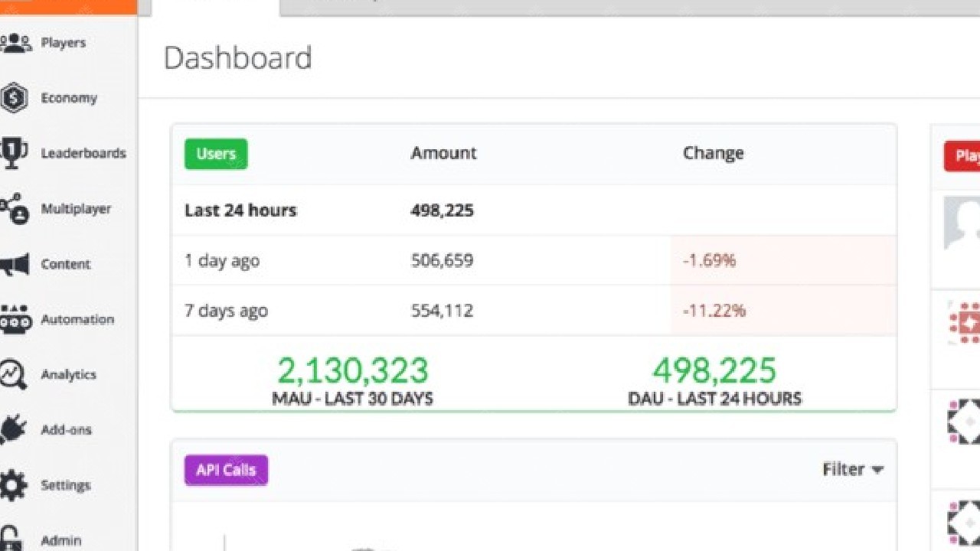Click the gray player avatar thumbnail
This screenshot has width=980, height=551.
962,223
